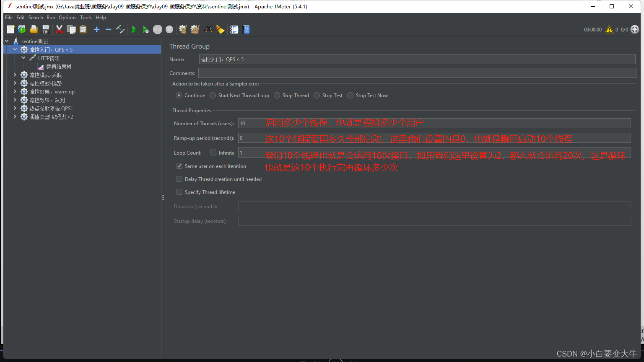Expand the 流控效果，warm up node
Viewport: 644px width, 362px height.
click(15, 91)
